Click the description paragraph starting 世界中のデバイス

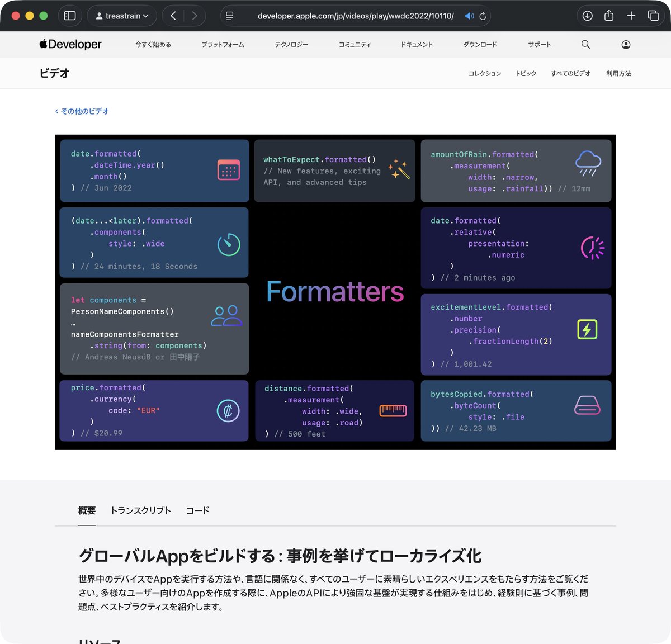tap(333, 593)
